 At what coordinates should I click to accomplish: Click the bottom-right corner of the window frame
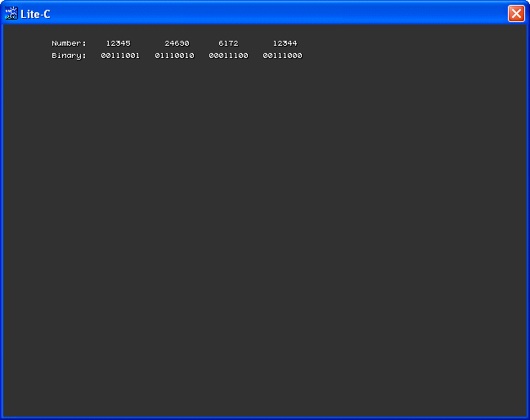click(528, 418)
